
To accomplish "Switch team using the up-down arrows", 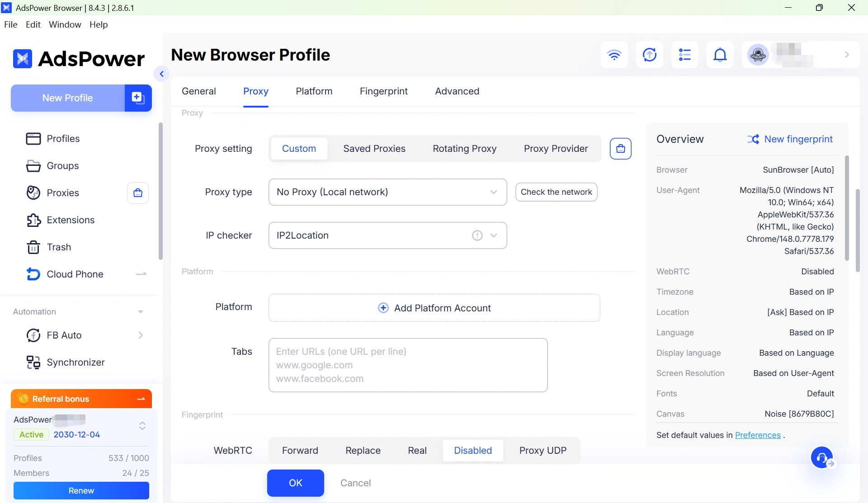I will coord(142,426).
